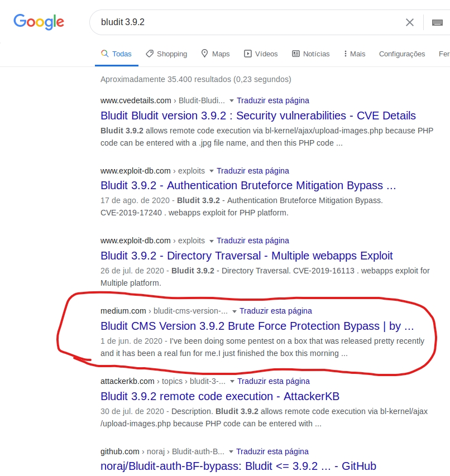Open CVE Details Bludit security vulnerabilities result

[258, 116]
